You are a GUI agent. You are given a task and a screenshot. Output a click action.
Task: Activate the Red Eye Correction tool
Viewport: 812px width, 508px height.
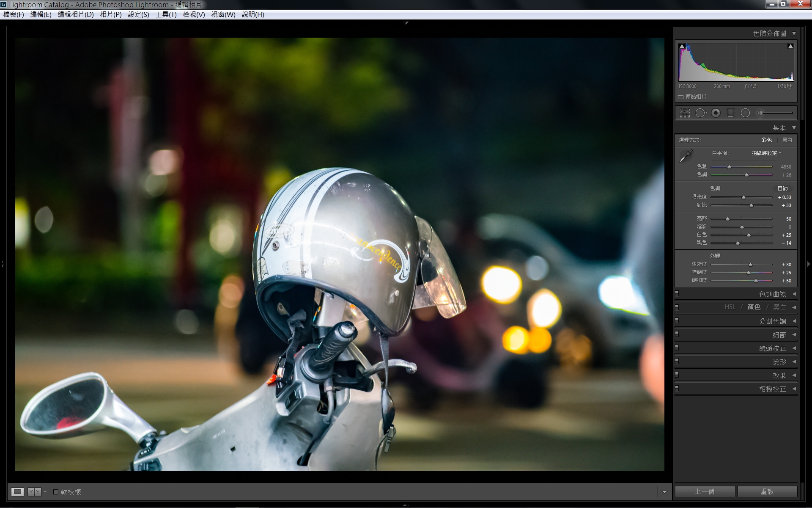tap(716, 113)
